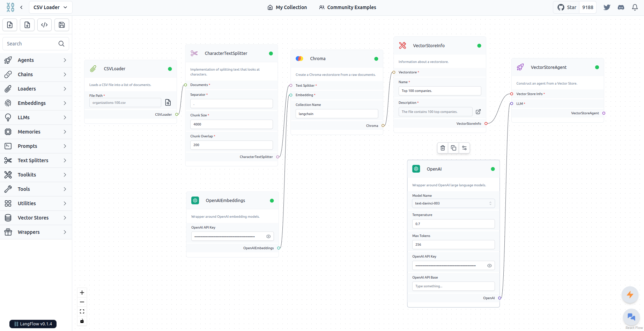Click the import flow icon in the sidebar toolbar
644x331 pixels.
(10, 25)
